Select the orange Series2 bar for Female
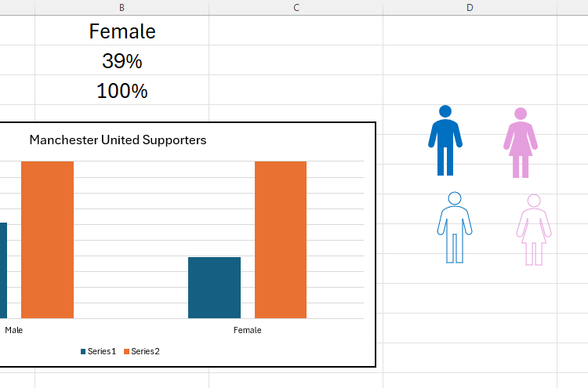 tap(281, 240)
